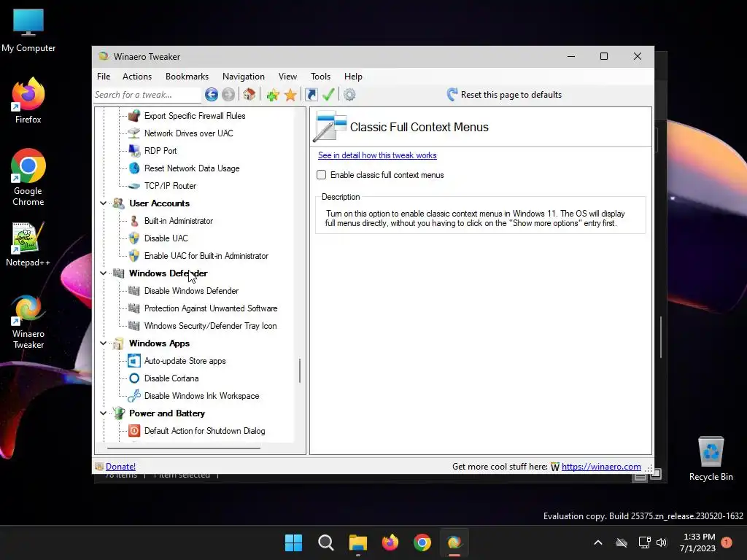Click the Windows Start button
Viewport: 747px width, 560px height.
[x=293, y=542]
